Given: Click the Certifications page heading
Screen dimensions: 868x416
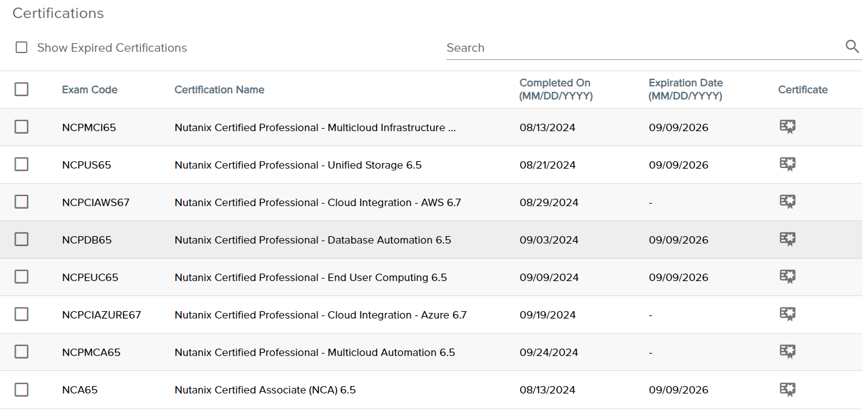Looking at the screenshot, I should pyautogui.click(x=58, y=13).
